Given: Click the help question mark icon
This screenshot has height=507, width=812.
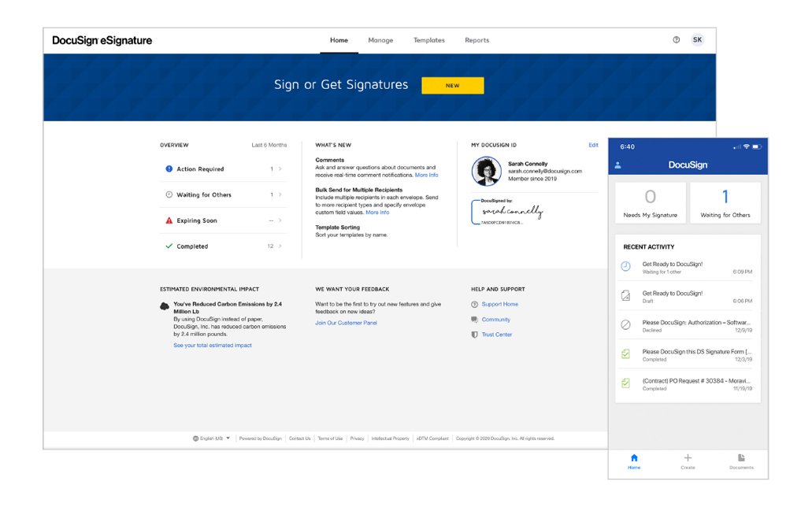Looking at the screenshot, I should click(x=676, y=40).
